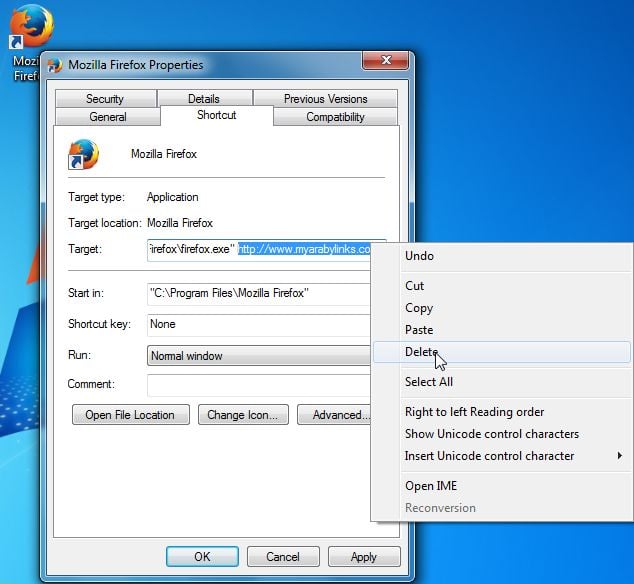
Task: Open the Compatibility tab
Action: (x=335, y=117)
